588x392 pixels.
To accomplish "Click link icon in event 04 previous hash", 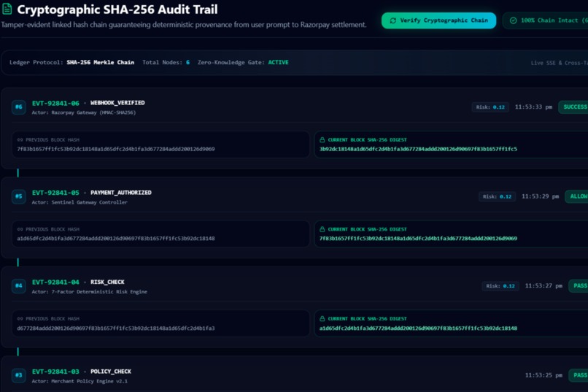I will point(20,319).
